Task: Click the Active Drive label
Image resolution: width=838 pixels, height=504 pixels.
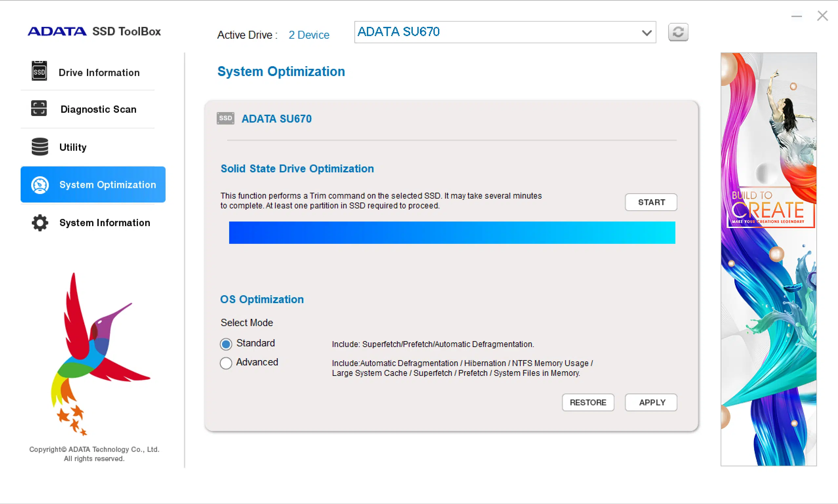Action: 247,35
